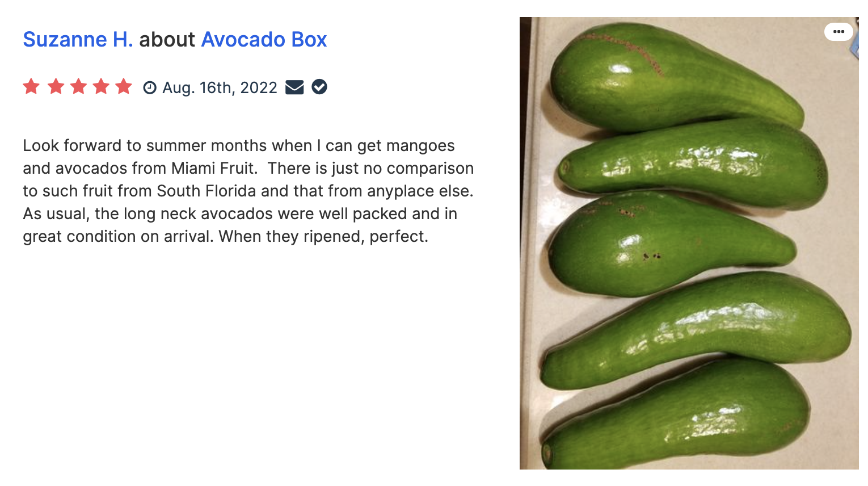Click the fourth red rating star
The height and width of the screenshot is (486, 868).
click(x=101, y=87)
